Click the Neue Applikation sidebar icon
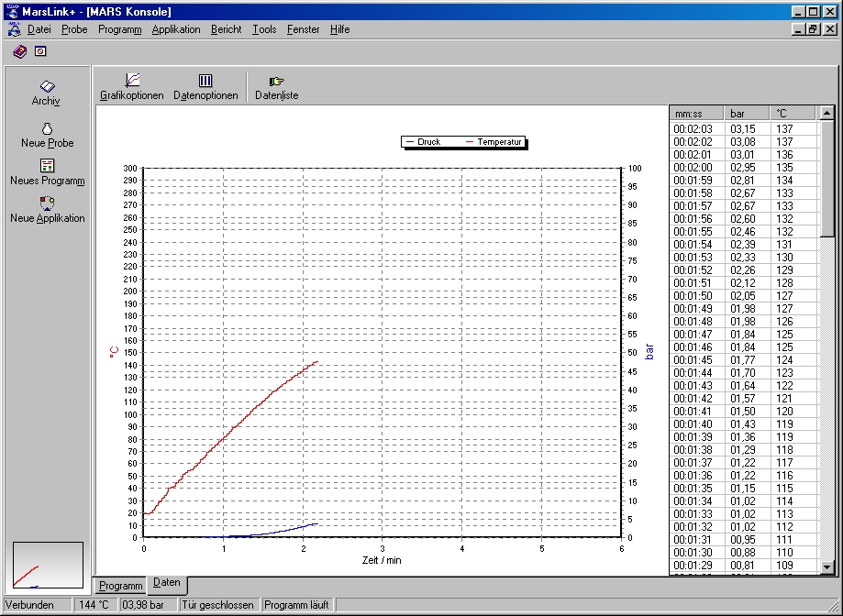 (47, 210)
